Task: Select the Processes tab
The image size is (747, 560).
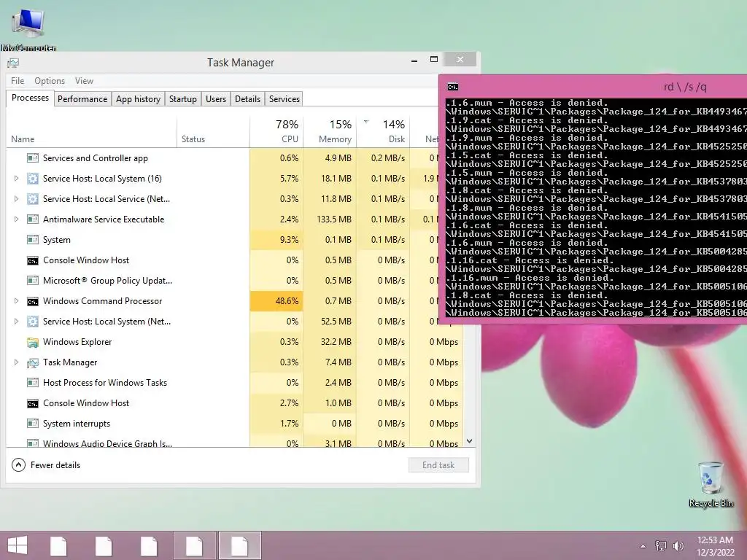Action: [30, 98]
